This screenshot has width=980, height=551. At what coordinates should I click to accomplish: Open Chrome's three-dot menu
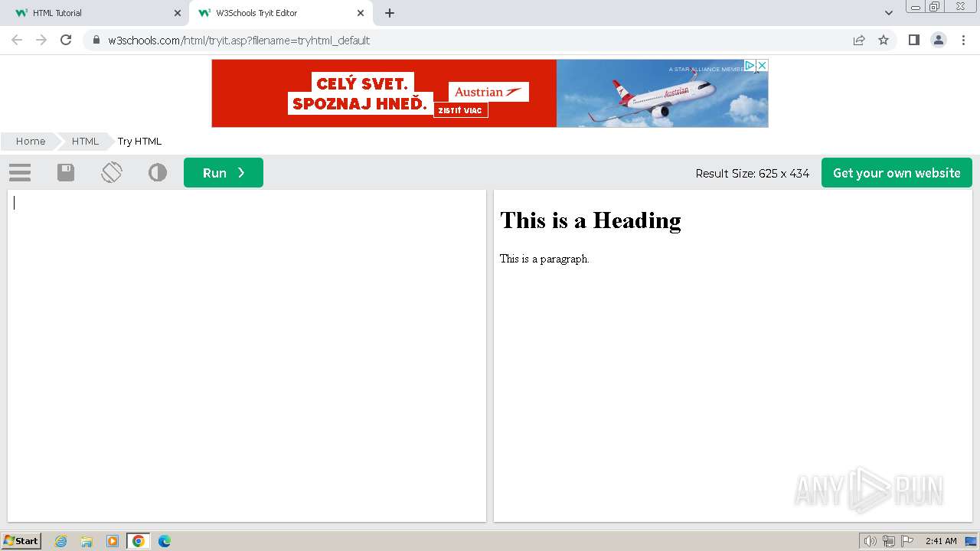963,40
